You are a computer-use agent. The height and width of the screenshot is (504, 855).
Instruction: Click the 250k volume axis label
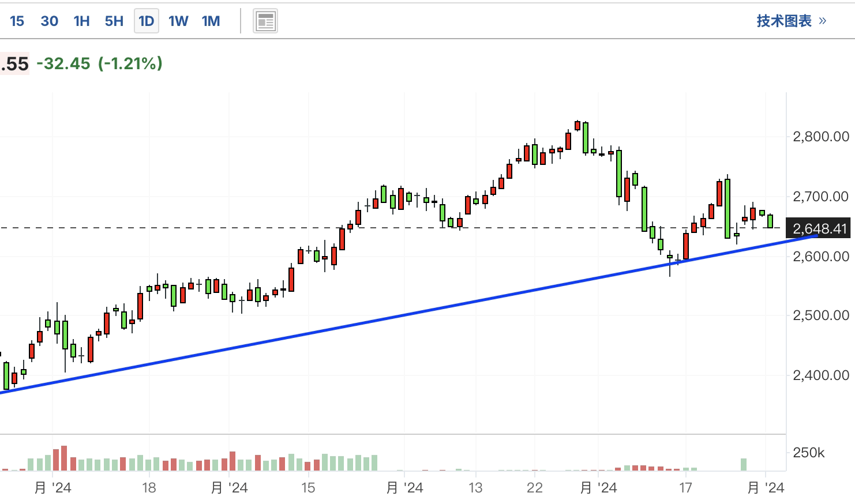[x=809, y=453]
